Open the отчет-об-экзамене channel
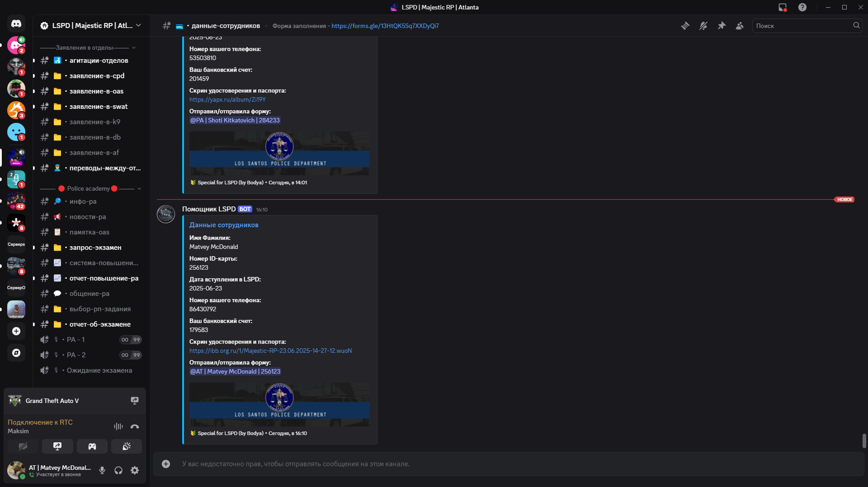The image size is (868, 487). click(91, 324)
